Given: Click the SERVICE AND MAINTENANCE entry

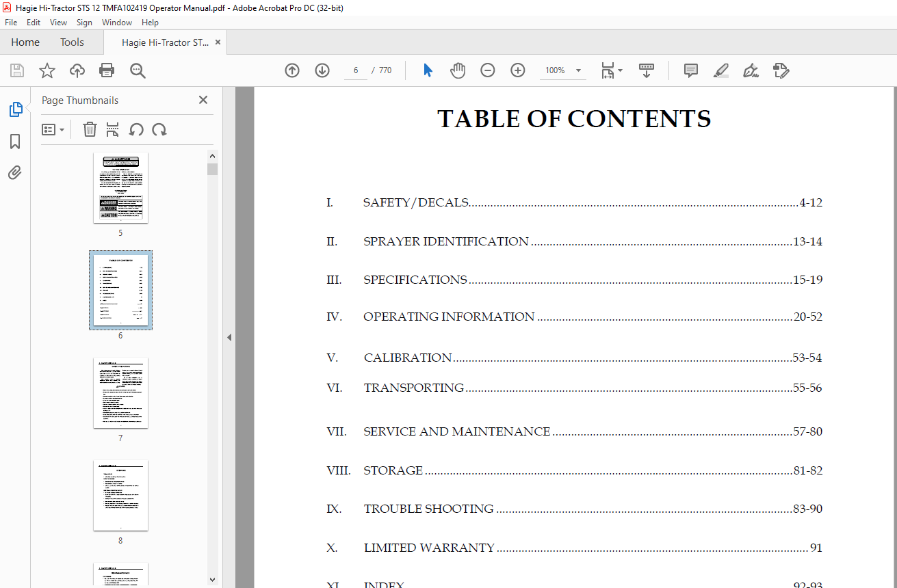Looking at the screenshot, I should point(574,431).
